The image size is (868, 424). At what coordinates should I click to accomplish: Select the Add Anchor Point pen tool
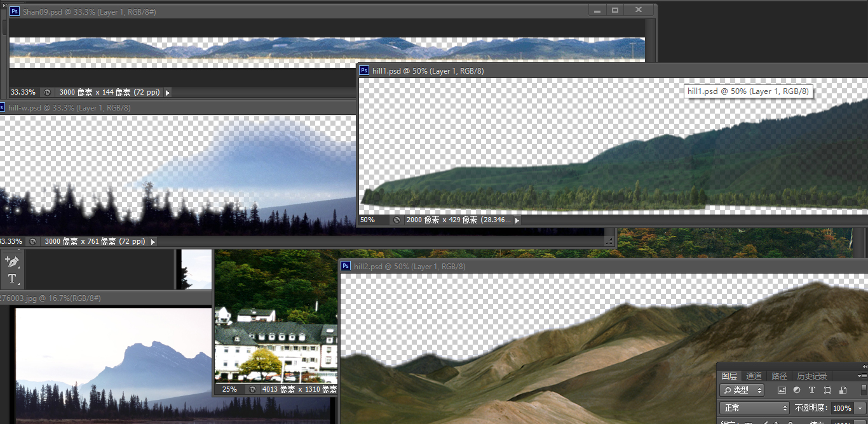coord(11,261)
